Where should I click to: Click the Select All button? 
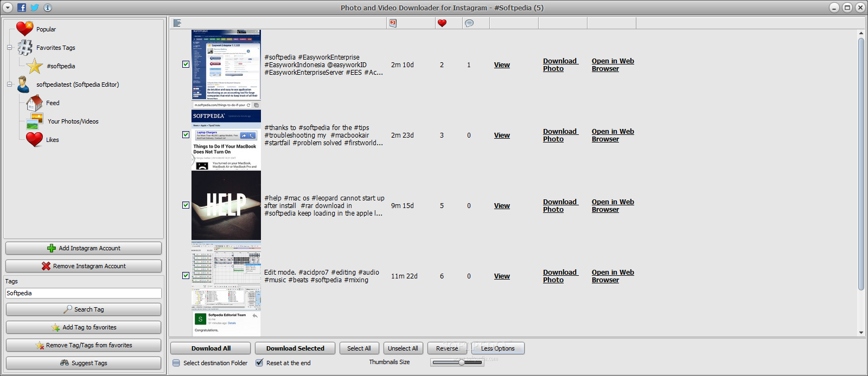(x=359, y=348)
